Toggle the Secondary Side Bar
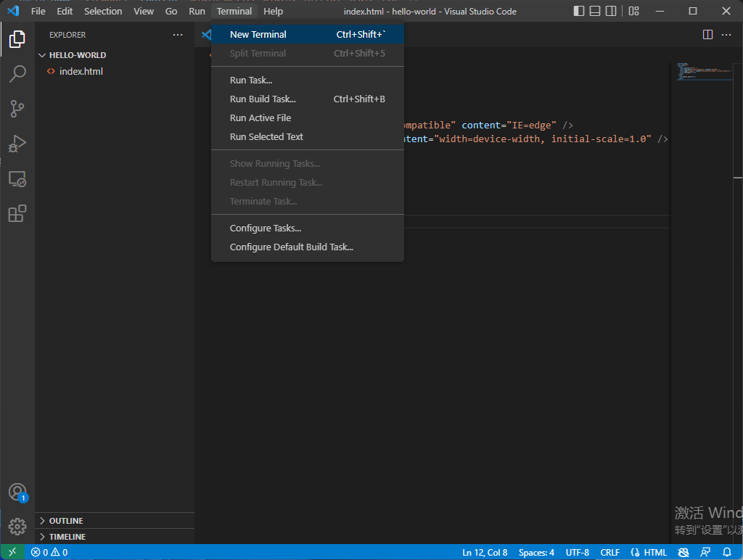The height and width of the screenshot is (560, 743). [x=611, y=11]
